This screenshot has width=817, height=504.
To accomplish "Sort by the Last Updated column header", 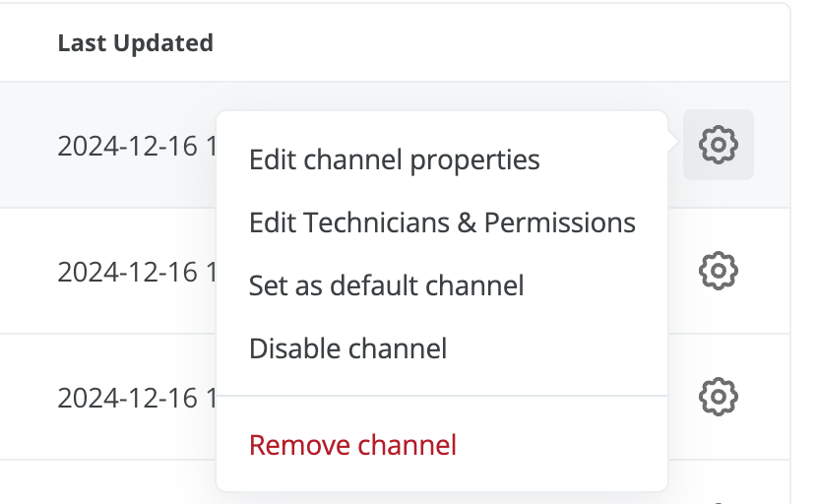I will click(x=136, y=42).
